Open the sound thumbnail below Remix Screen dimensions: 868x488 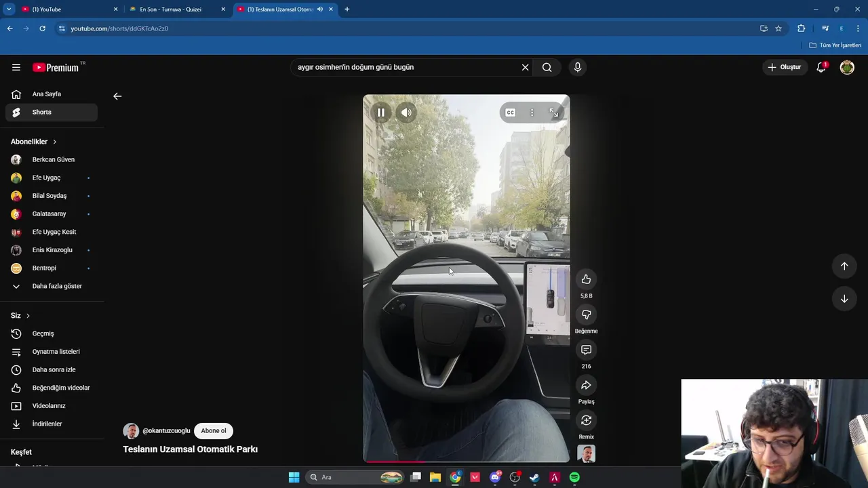pyautogui.click(x=586, y=453)
